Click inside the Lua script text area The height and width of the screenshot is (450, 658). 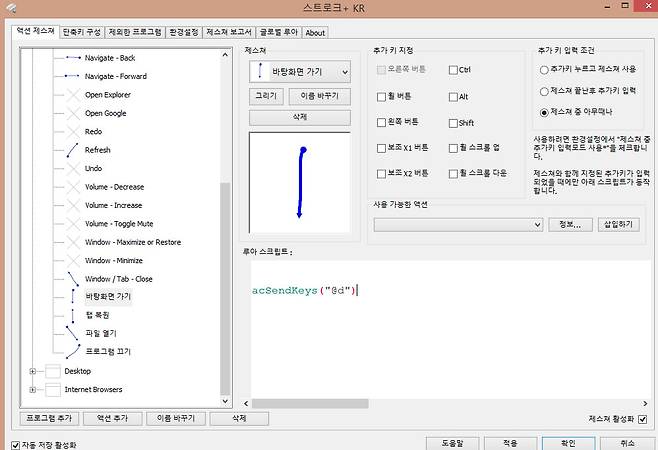(440, 330)
